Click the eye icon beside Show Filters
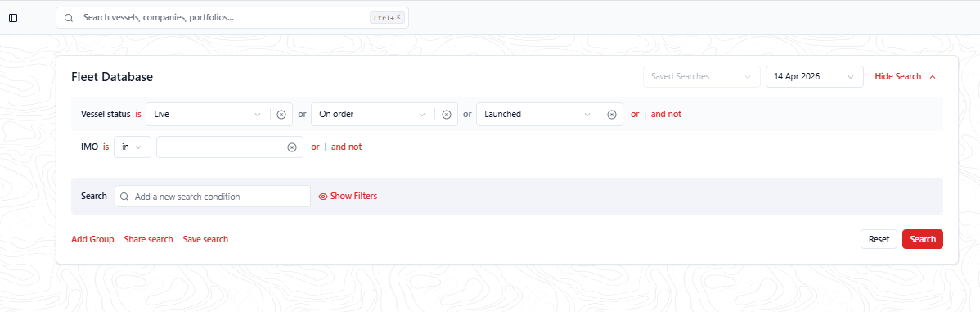 323,197
